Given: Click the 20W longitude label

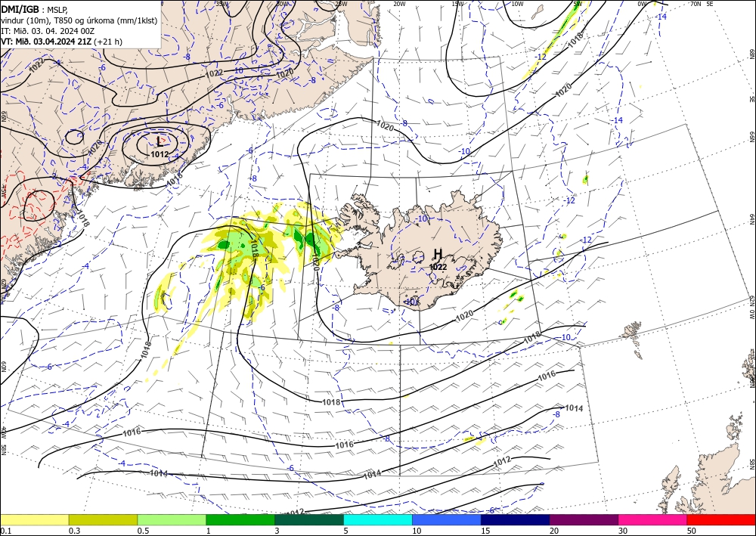Looking at the screenshot, I should coord(399,3).
